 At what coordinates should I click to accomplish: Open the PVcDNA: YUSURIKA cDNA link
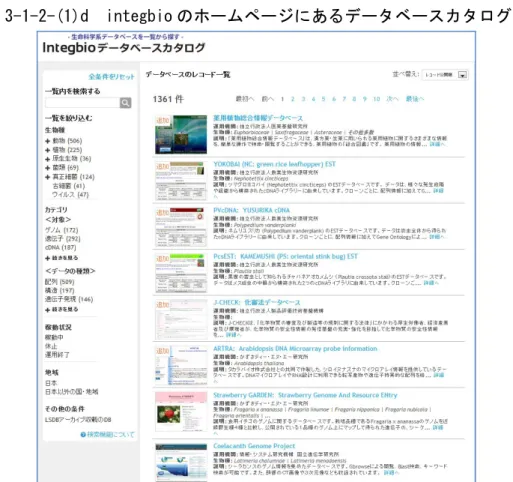[x=251, y=210]
